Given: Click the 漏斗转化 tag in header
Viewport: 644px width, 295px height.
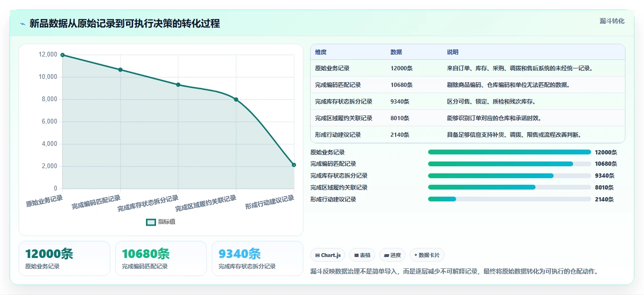Looking at the screenshot, I should coord(612,21).
